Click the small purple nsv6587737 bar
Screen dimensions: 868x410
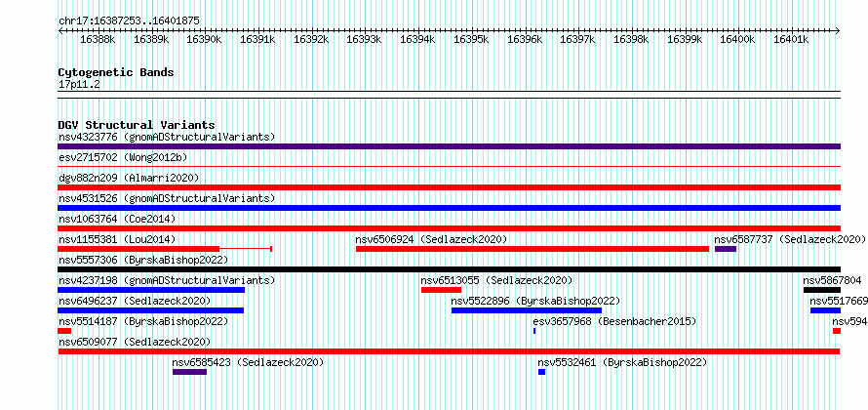(x=726, y=249)
